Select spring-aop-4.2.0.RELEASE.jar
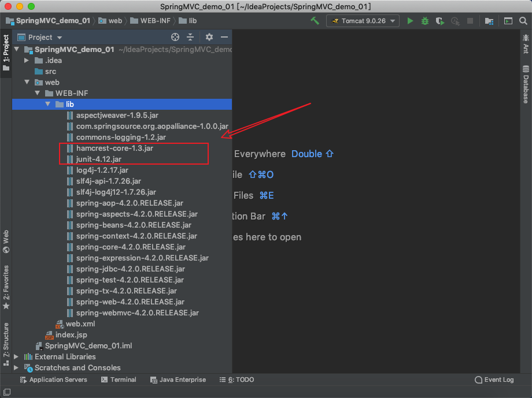 click(125, 203)
